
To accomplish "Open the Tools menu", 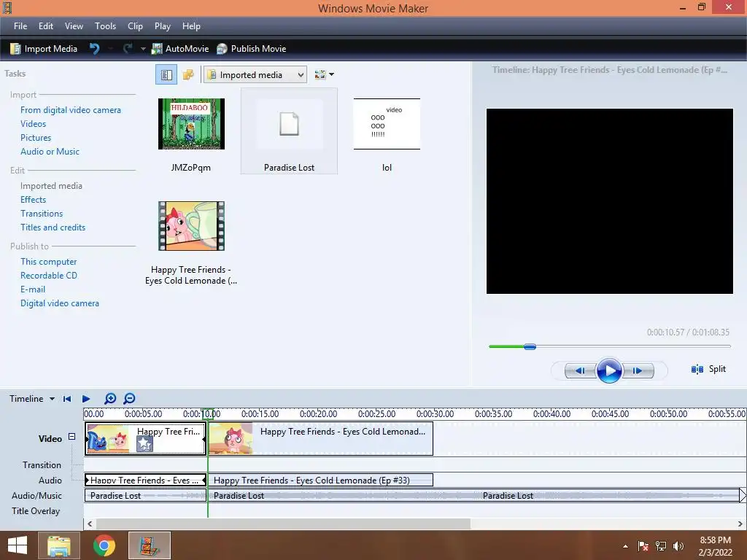I will 105,26.
